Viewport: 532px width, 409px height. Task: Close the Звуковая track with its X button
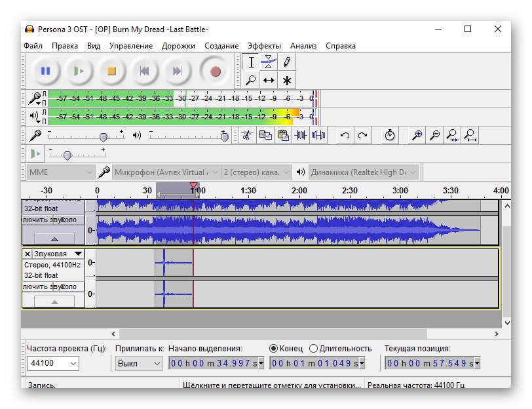pyautogui.click(x=27, y=254)
